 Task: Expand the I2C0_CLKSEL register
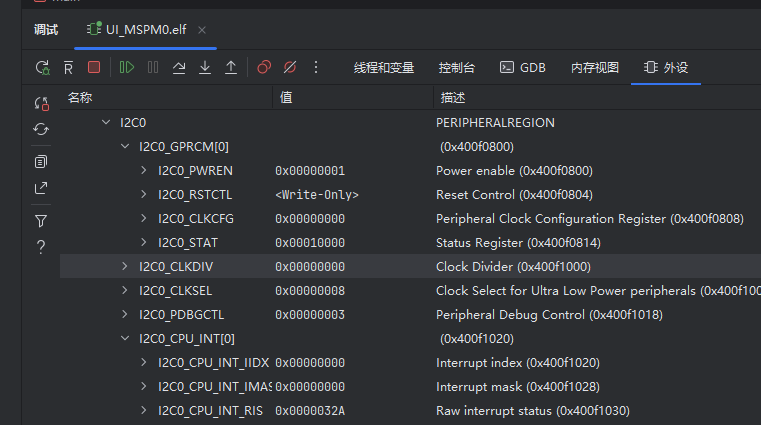click(125, 290)
